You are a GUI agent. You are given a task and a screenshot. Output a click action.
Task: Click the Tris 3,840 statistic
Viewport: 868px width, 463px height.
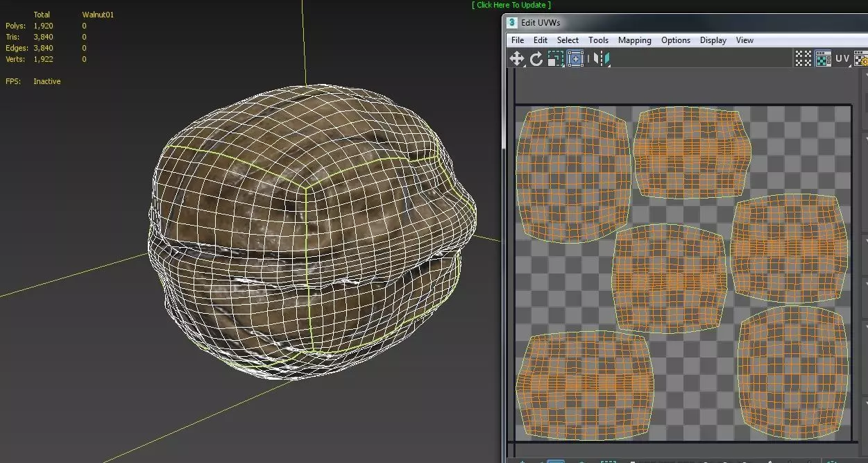click(x=30, y=37)
